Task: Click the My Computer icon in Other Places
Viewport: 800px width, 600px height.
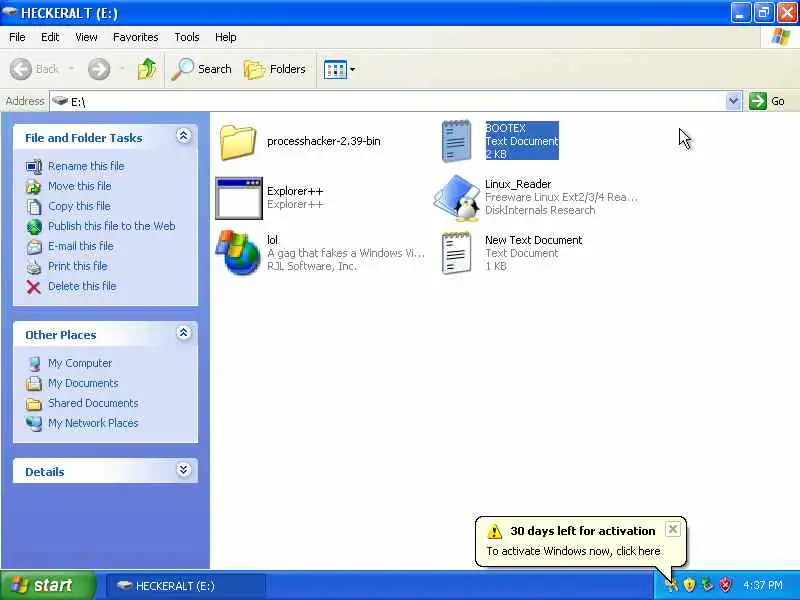Action: coord(34,363)
